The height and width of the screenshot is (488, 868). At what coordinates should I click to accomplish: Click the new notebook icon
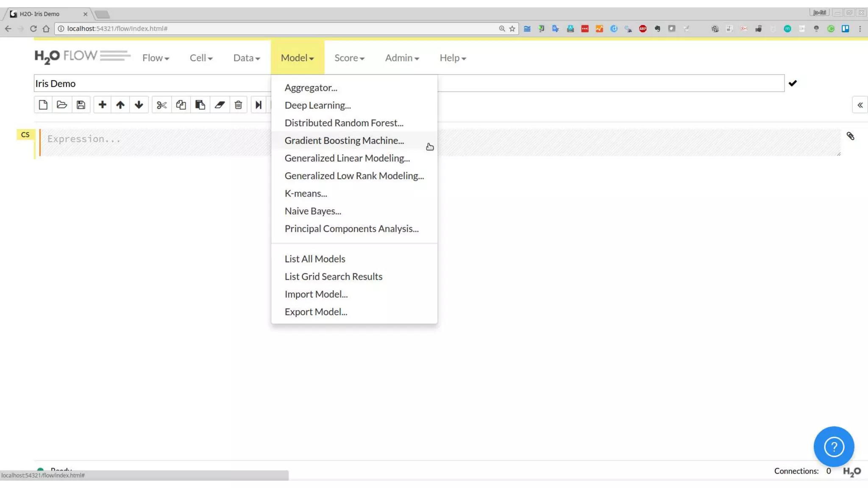[x=43, y=105]
